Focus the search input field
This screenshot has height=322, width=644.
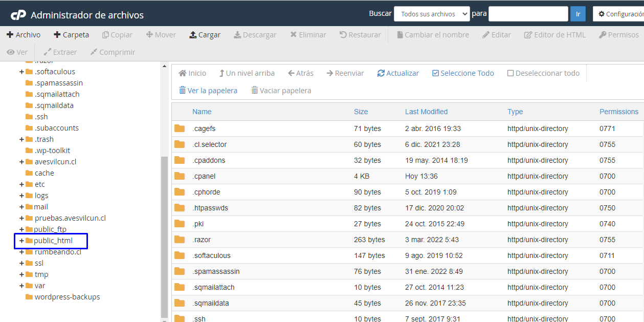tap(528, 14)
